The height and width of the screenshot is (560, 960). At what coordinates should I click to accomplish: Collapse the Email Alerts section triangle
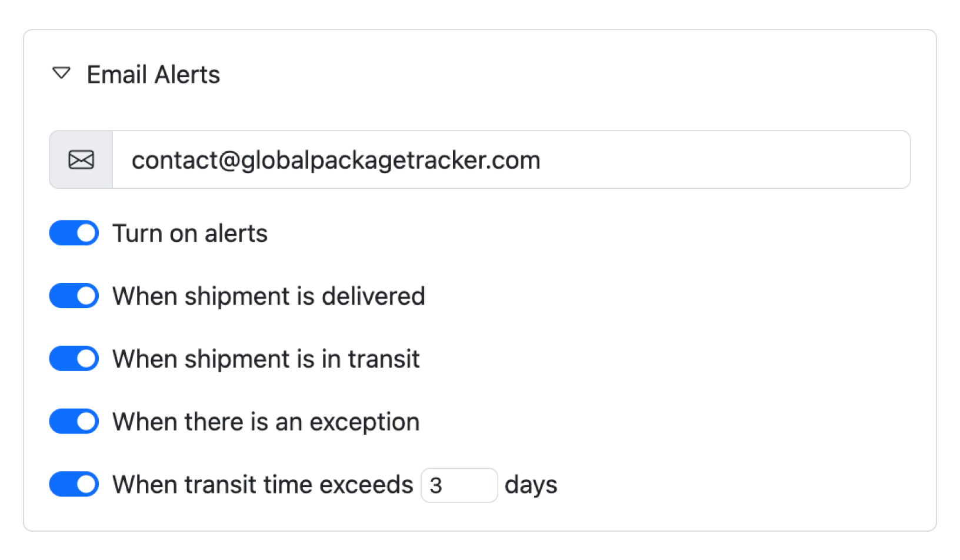click(x=62, y=74)
